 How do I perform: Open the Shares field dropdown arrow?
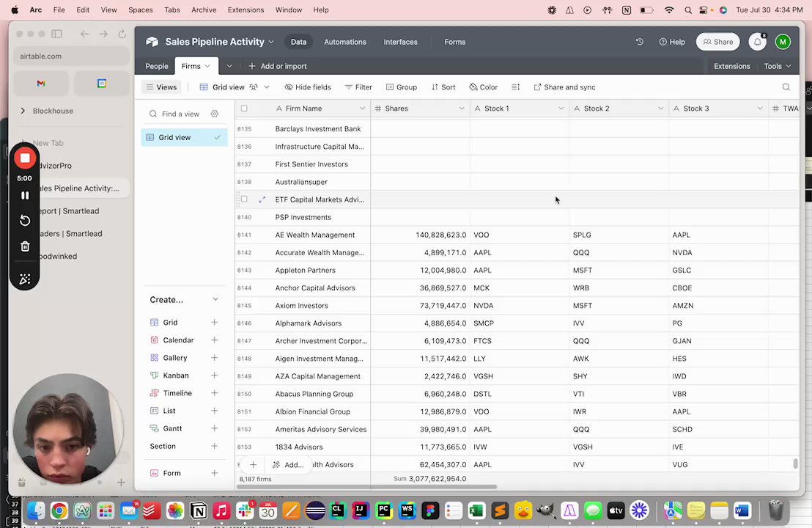point(462,109)
